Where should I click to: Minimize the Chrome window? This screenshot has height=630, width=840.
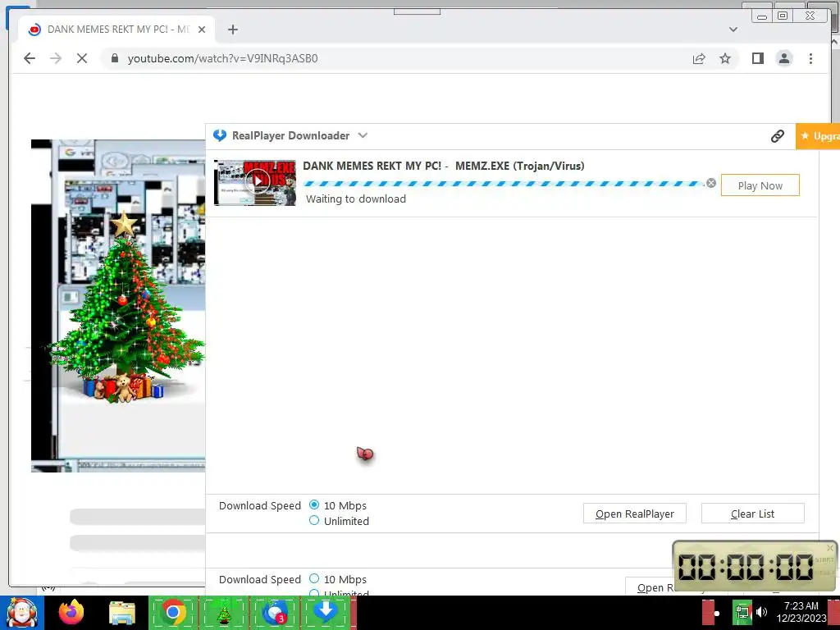[x=762, y=16]
